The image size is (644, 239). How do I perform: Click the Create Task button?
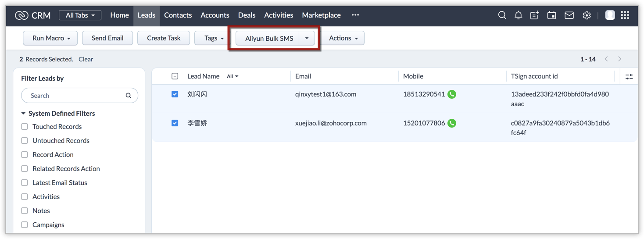click(x=164, y=38)
